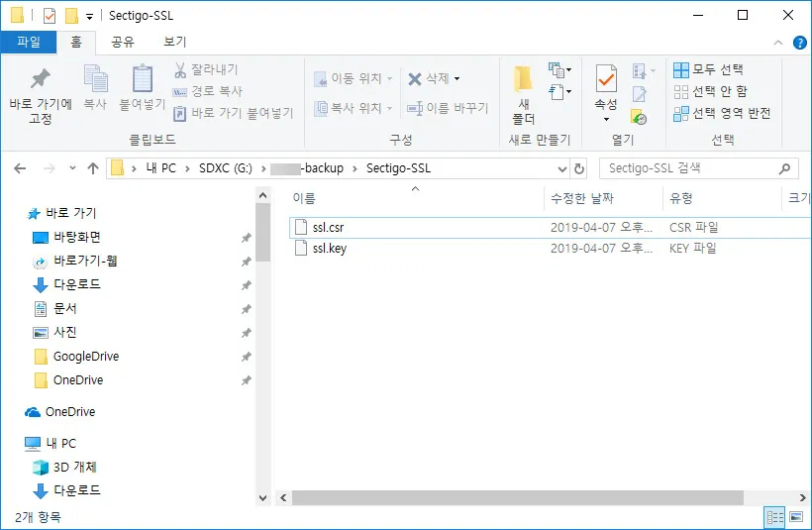Screen dimensions: 812x530
Task: Click the Delete X icon
Action: [x=415, y=78]
